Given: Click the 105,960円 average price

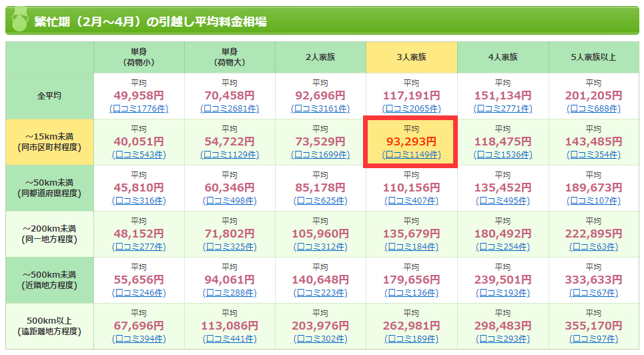Looking at the screenshot, I should (320, 234).
